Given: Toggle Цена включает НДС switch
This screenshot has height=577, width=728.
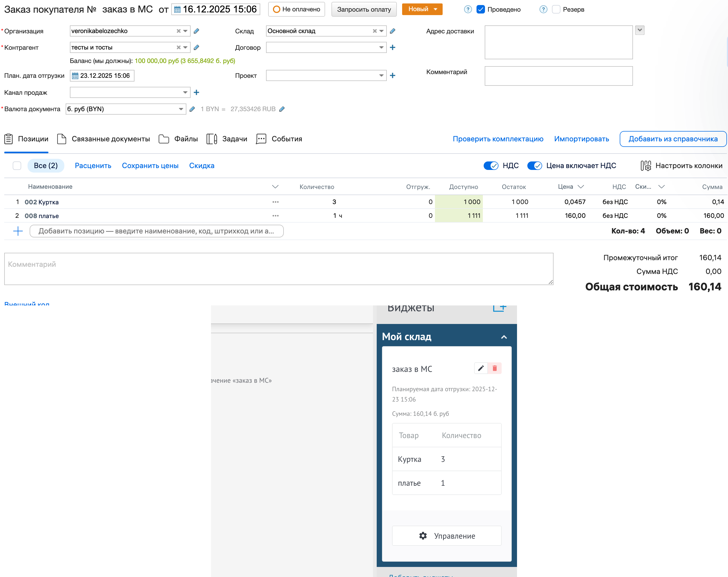Looking at the screenshot, I should tap(534, 166).
